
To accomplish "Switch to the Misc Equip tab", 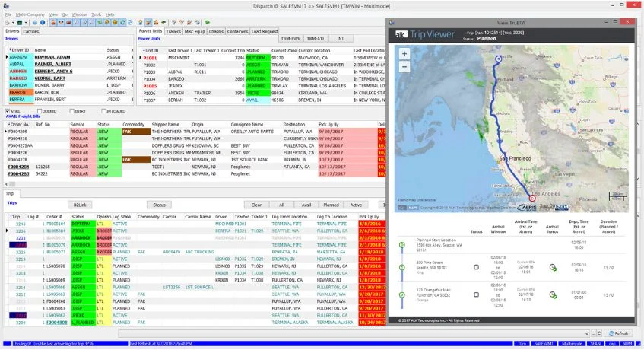I will coord(195,31).
